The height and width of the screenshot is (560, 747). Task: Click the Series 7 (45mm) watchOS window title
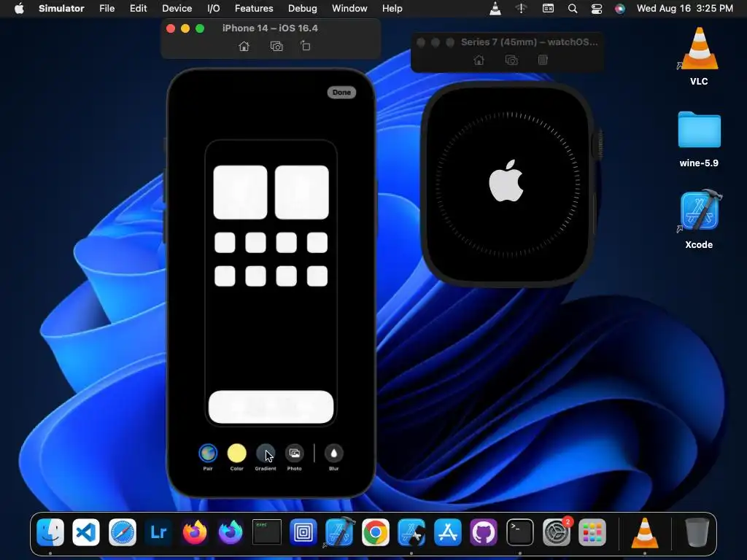pyautogui.click(x=530, y=42)
